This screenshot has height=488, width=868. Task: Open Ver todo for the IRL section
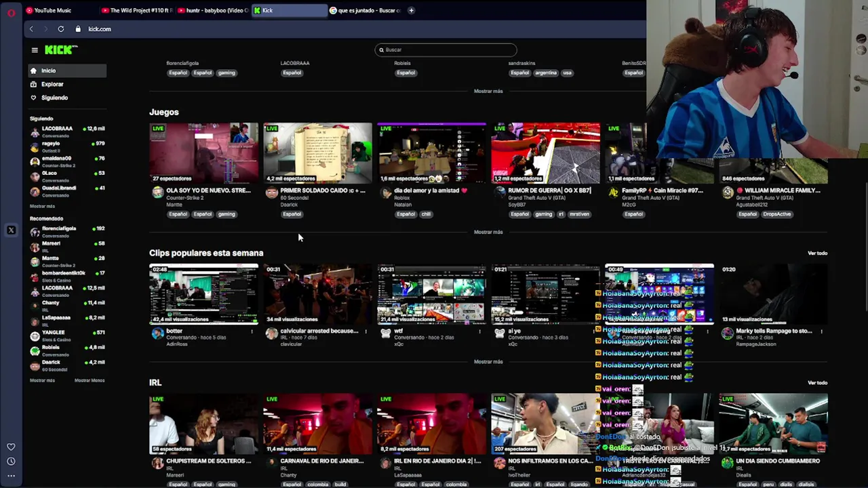click(817, 383)
